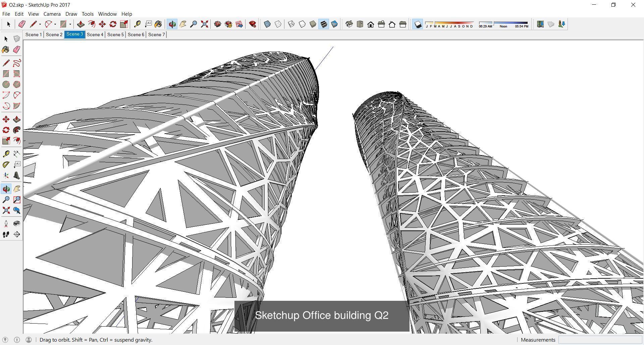Screen dimensions: 644x345
Task: Toggle Terrain button
Action: point(551,24)
